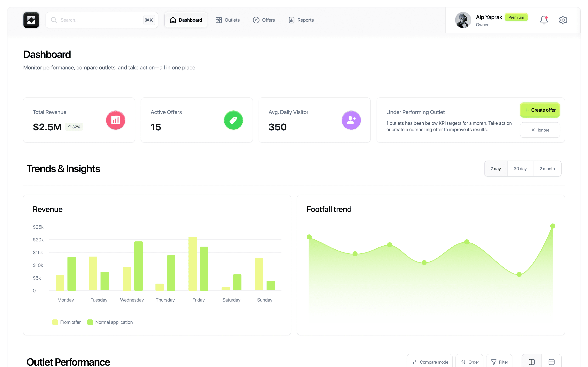This screenshot has width=588, height=367.
Task: Select the 7 day range
Action: [x=496, y=168]
